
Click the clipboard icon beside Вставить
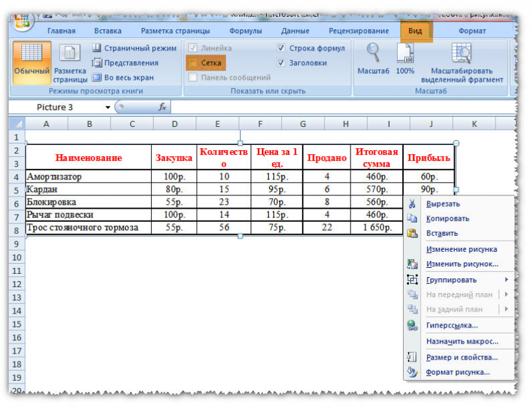(x=412, y=233)
